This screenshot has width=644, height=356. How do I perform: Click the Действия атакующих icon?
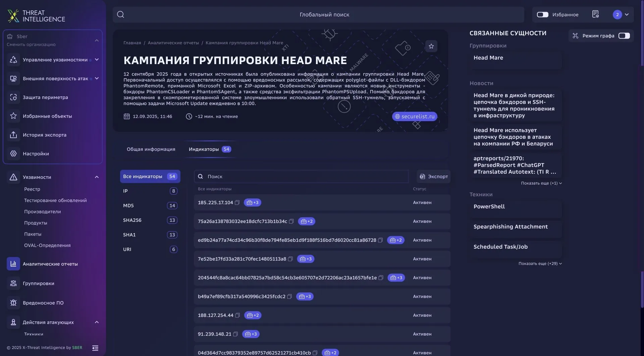pyautogui.click(x=13, y=322)
